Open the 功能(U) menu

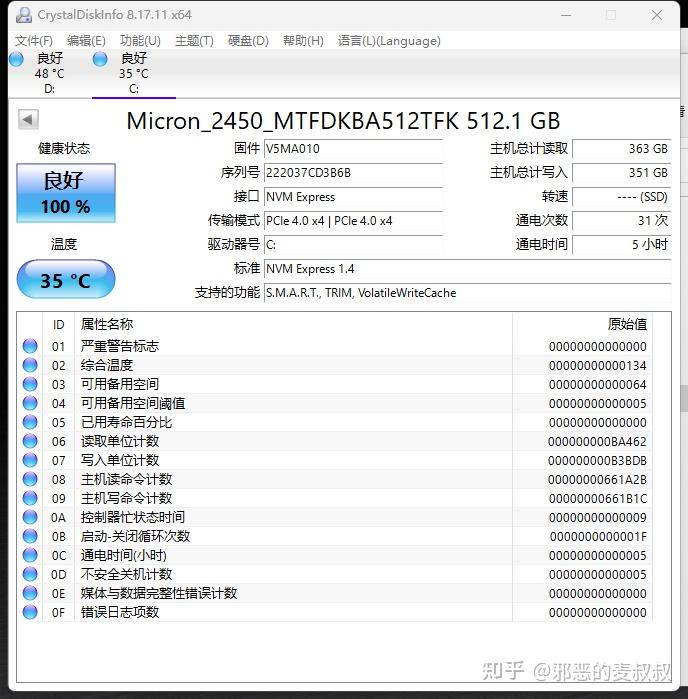tap(140, 41)
